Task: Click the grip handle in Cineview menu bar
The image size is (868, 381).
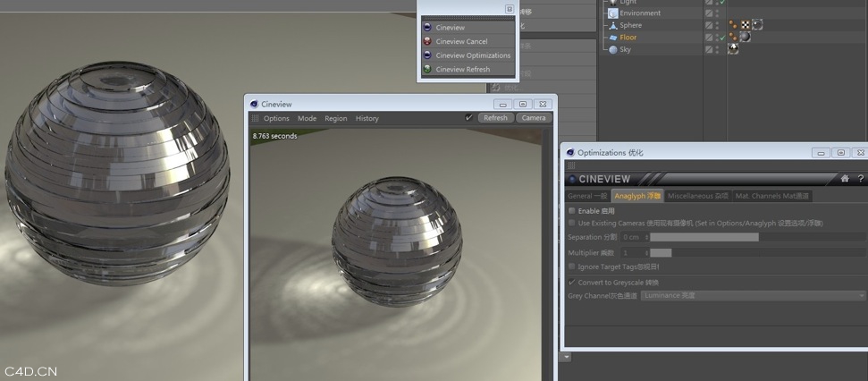Action: 255,118
